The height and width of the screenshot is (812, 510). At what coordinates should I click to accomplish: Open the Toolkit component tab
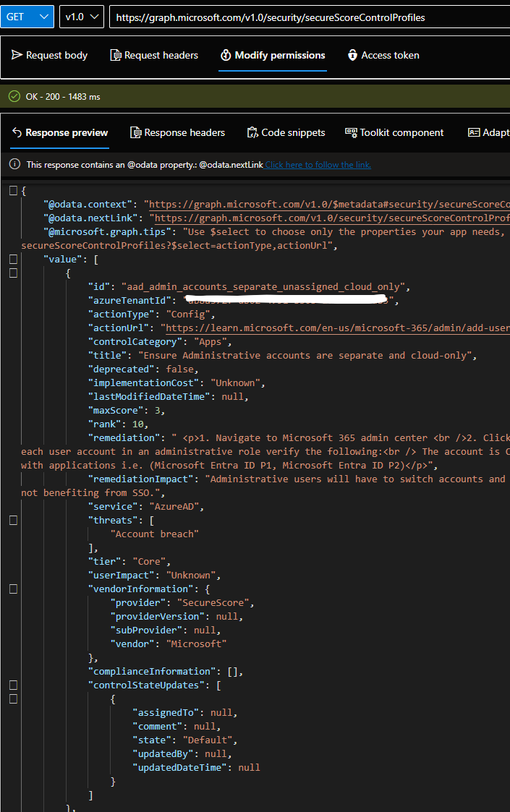click(394, 132)
